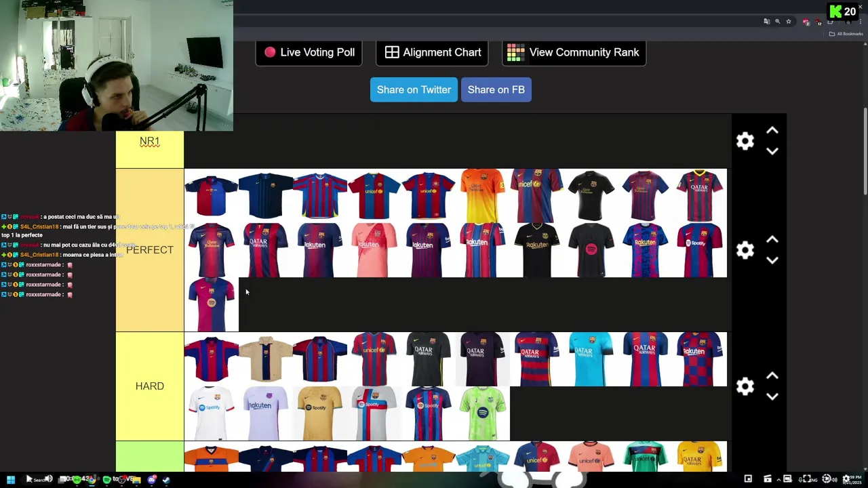
Task: Pick the black Qatar Airways jersey in HARD tier
Action: click(x=429, y=359)
